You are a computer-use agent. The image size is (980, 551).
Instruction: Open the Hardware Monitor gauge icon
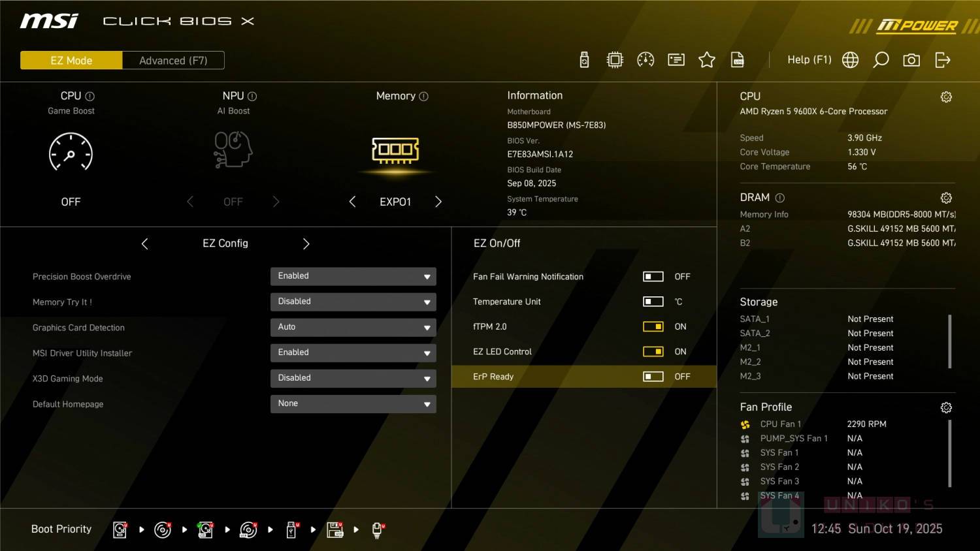point(645,59)
